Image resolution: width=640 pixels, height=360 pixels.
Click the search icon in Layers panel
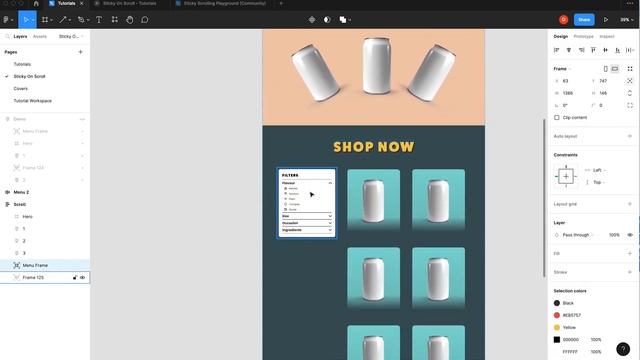click(x=7, y=36)
